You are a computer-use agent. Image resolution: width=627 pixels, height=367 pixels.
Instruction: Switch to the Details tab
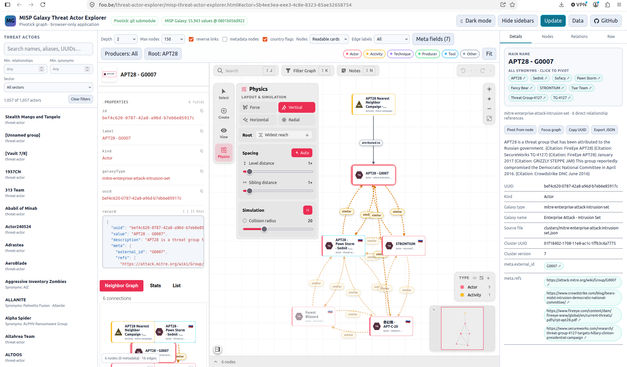click(x=515, y=36)
